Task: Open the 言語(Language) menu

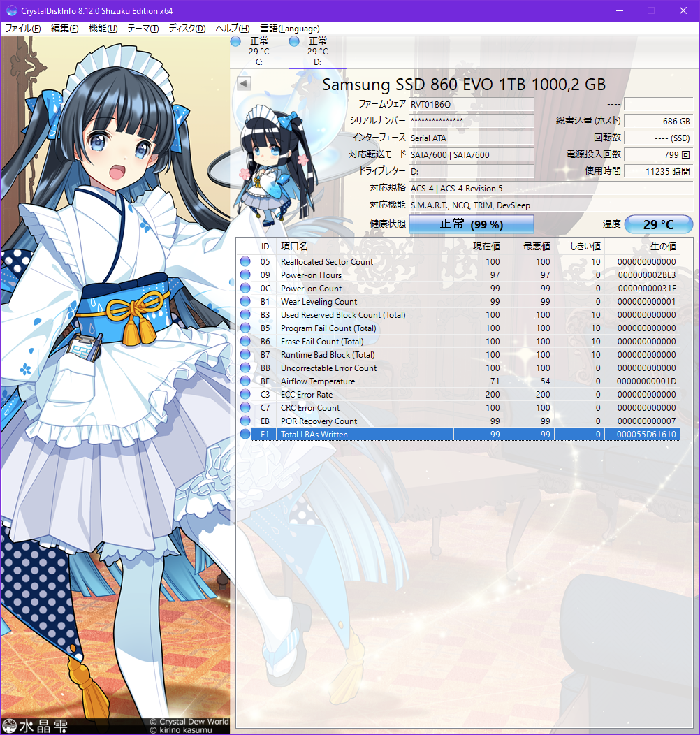Action: 290,29
